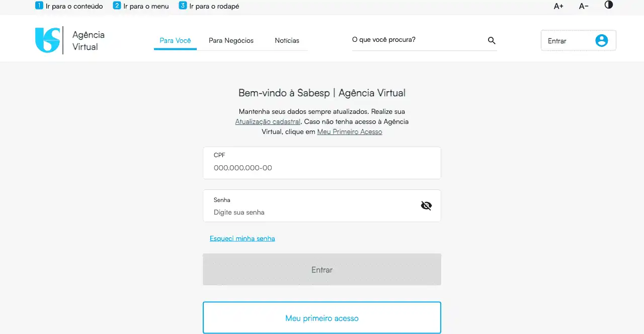
Task: Click the Sabesp logo icon
Action: coord(47,40)
